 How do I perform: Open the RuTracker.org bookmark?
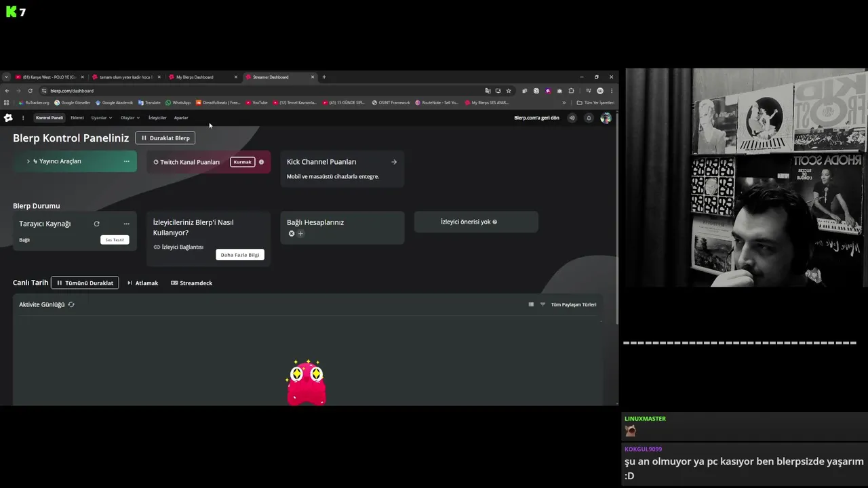pos(34,103)
